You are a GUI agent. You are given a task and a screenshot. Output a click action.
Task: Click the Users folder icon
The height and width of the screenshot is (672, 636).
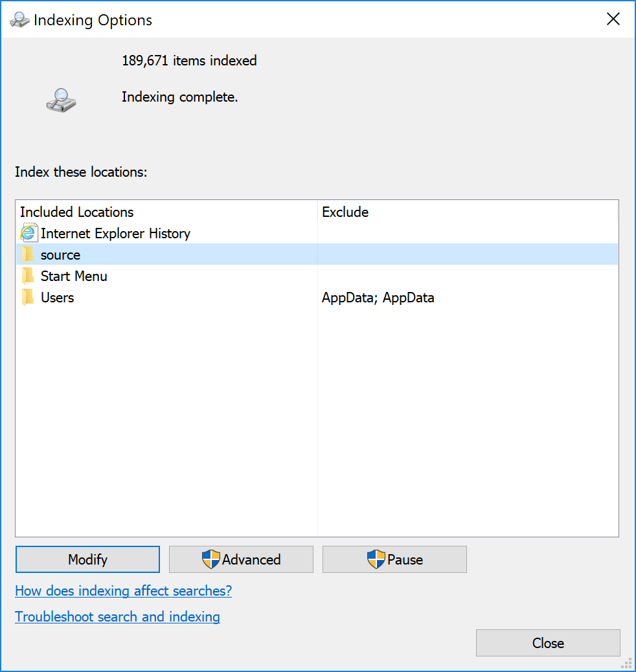point(28,297)
